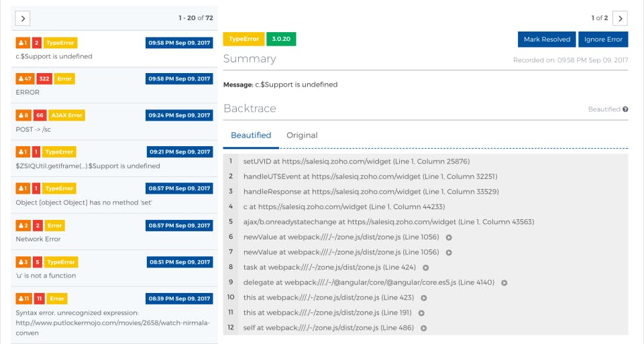Screen dimensions: 644x344
Task: Click the Mark Resolved button
Action: pos(547,40)
